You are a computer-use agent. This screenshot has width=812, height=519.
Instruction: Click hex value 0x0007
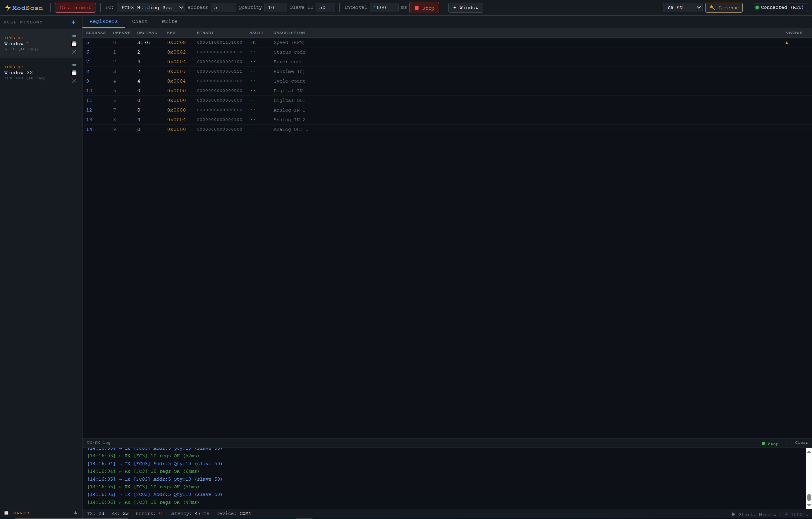[x=176, y=71]
